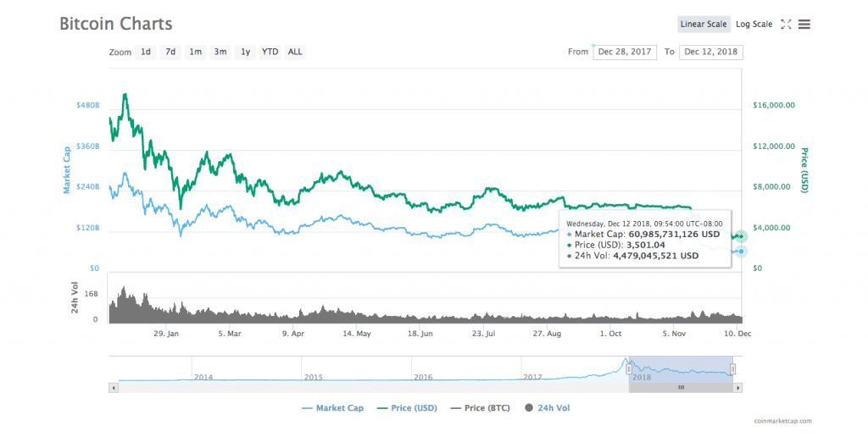Grab the navigator right range handle

[x=733, y=369]
